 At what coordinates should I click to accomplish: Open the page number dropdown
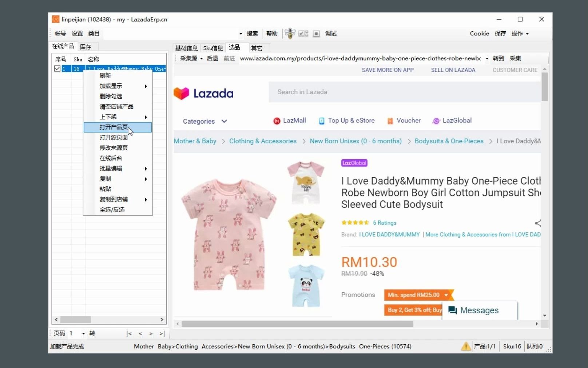pyautogui.click(x=83, y=333)
